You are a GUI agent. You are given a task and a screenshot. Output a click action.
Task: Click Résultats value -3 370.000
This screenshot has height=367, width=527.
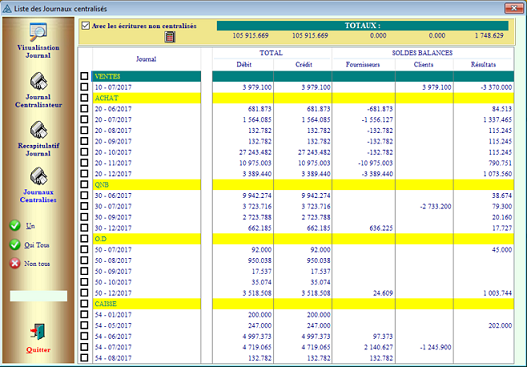click(x=496, y=87)
